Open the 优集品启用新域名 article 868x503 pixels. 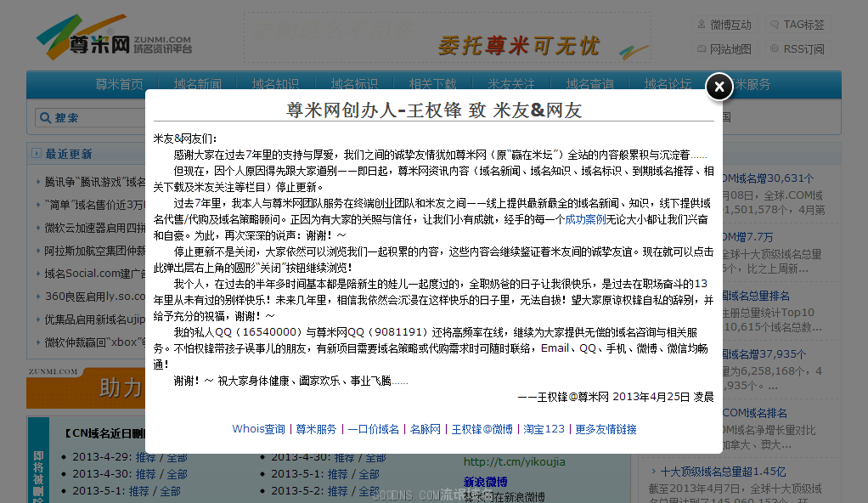click(x=95, y=319)
